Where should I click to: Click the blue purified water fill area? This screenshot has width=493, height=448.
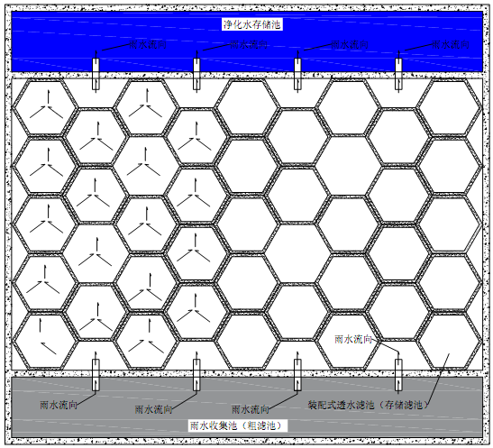coord(247,41)
